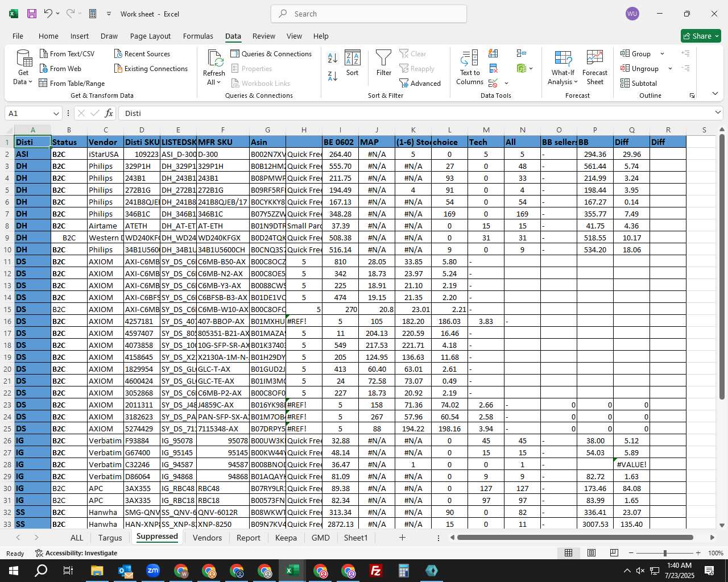Viewport: 728px width, 582px height.
Task: Expand the Ungroup dropdown arrow
Action: (670, 68)
